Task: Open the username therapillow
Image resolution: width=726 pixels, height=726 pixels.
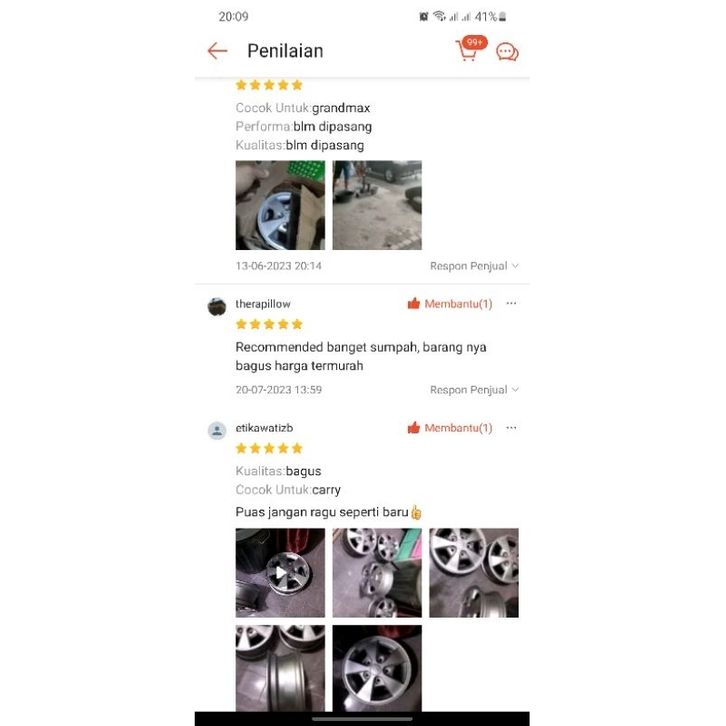Action: [263, 304]
